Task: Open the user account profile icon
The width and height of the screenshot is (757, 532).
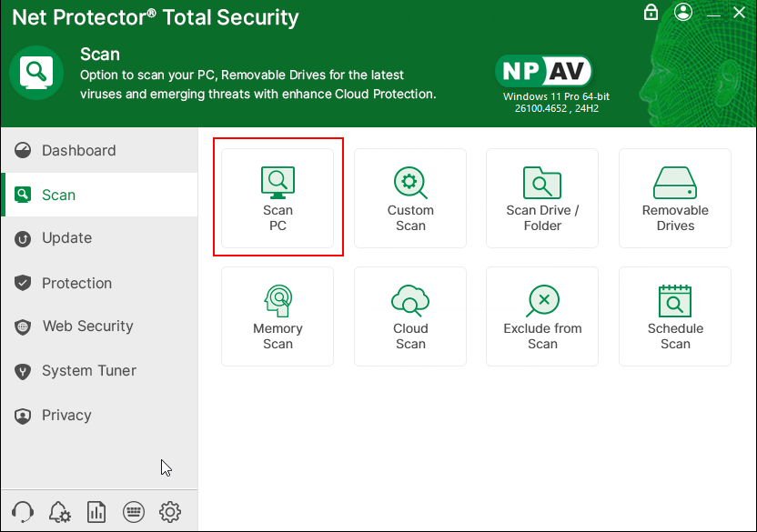Action: (x=684, y=12)
